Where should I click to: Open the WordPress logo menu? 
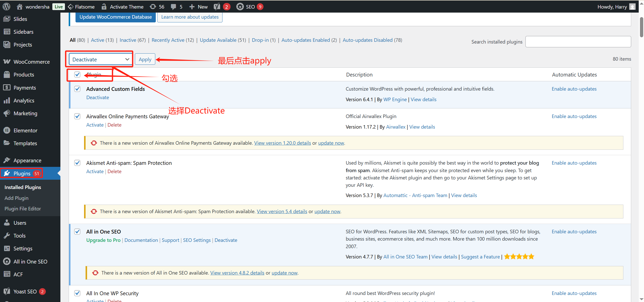click(x=6, y=7)
